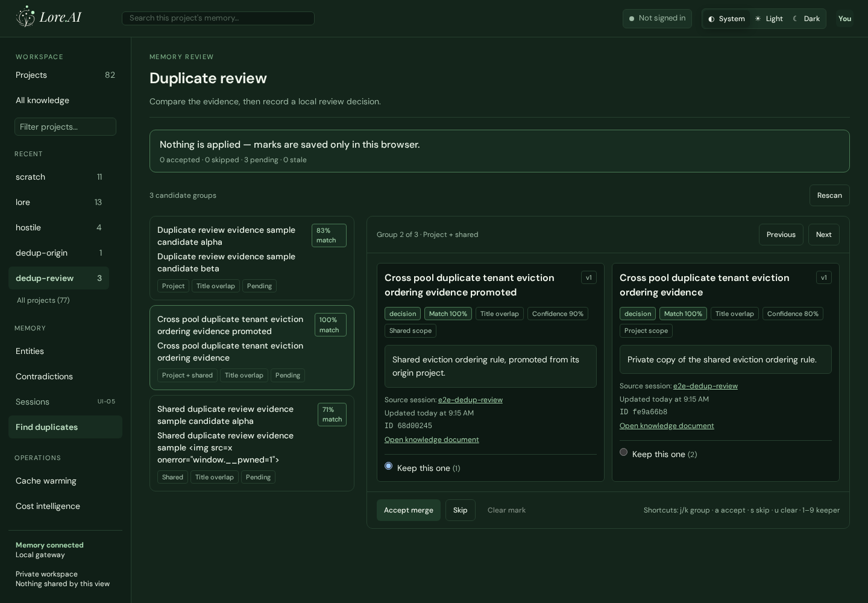
Task: Click Clear mark
Action: (506, 510)
